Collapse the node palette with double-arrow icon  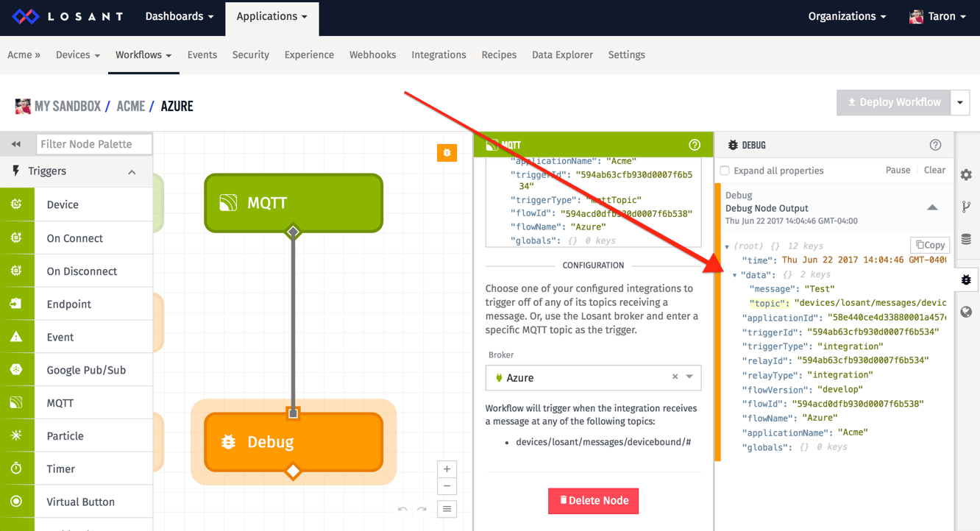[x=16, y=144]
